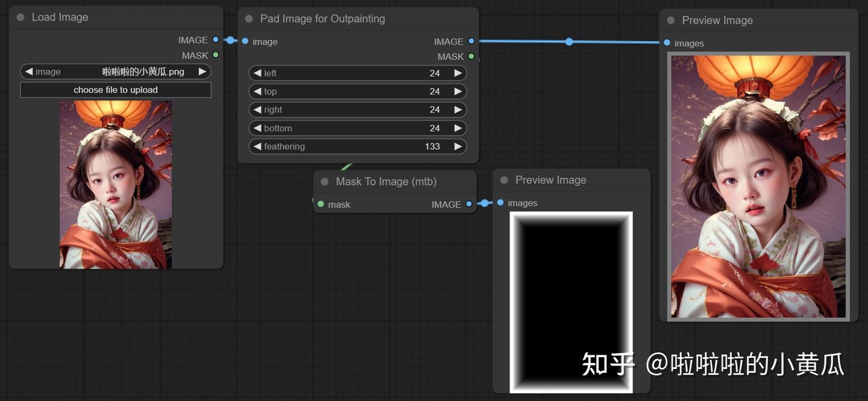868x401 pixels.
Task: Click the mask input port on Mask To Image
Action: (320, 204)
